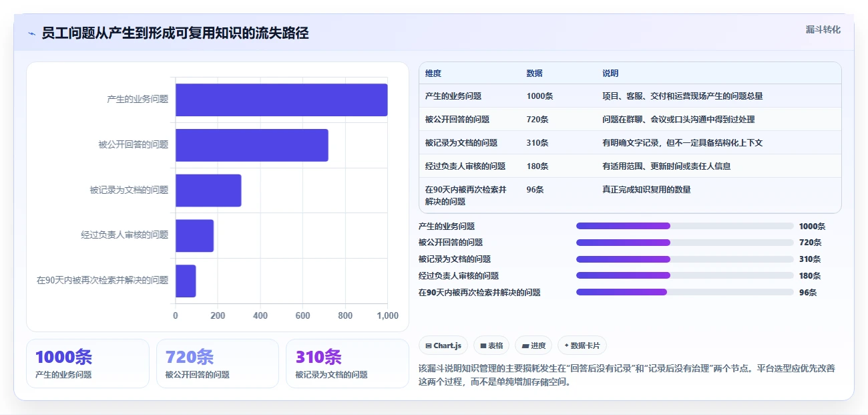Image resolution: width=868 pixels, height=415 pixels.
Task: Click progress value 96条 beside last bar
Action: pos(808,292)
